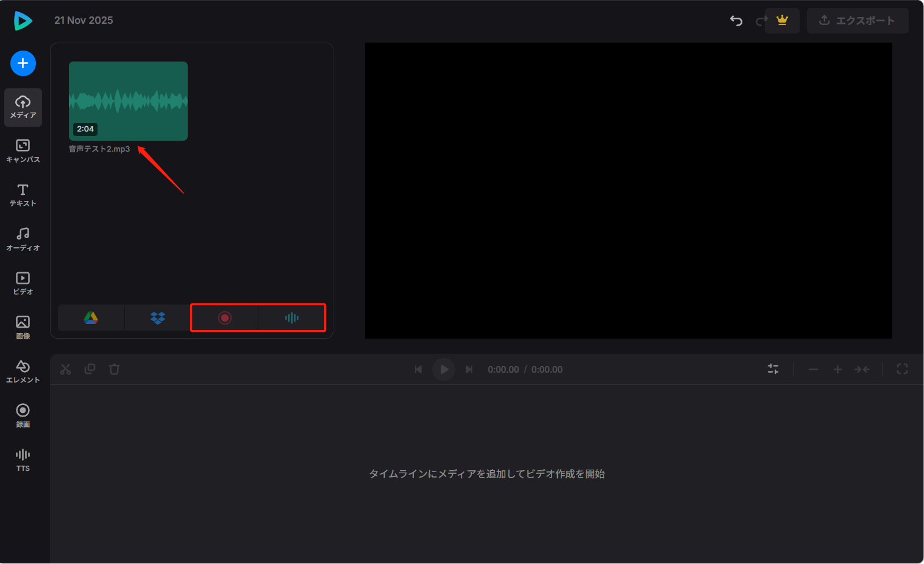Open the timeline settings adjuster
Image resolution: width=924 pixels, height=564 pixels.
click(773, 369)
